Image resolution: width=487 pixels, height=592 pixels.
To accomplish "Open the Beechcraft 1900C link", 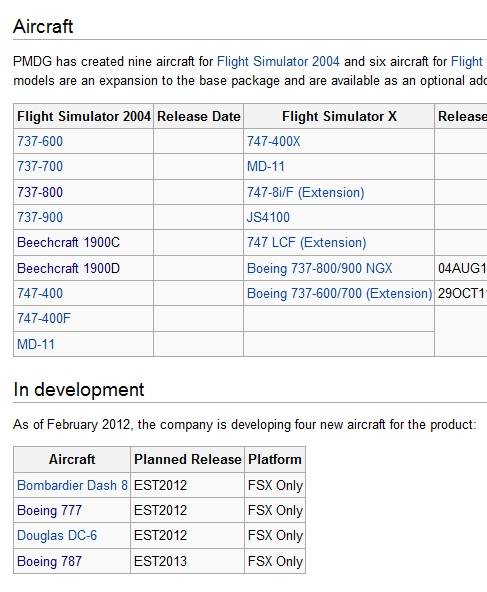I will (68, 242).
